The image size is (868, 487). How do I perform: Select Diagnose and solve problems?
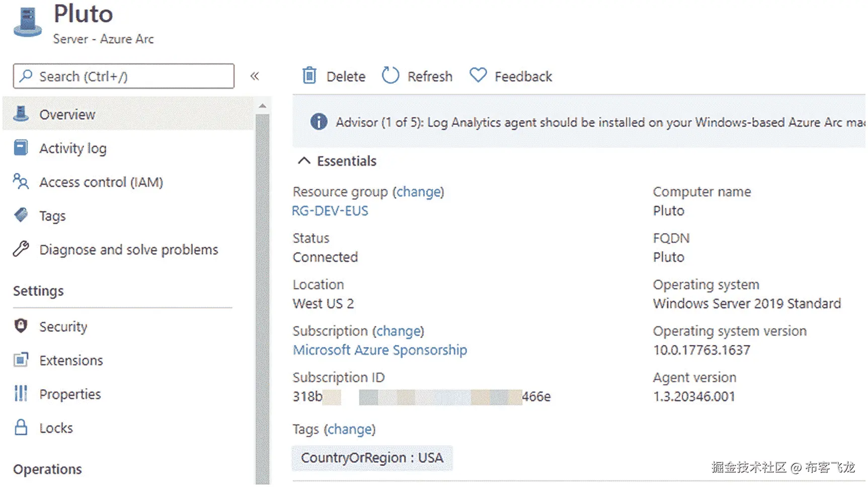[x=128, y=250]
